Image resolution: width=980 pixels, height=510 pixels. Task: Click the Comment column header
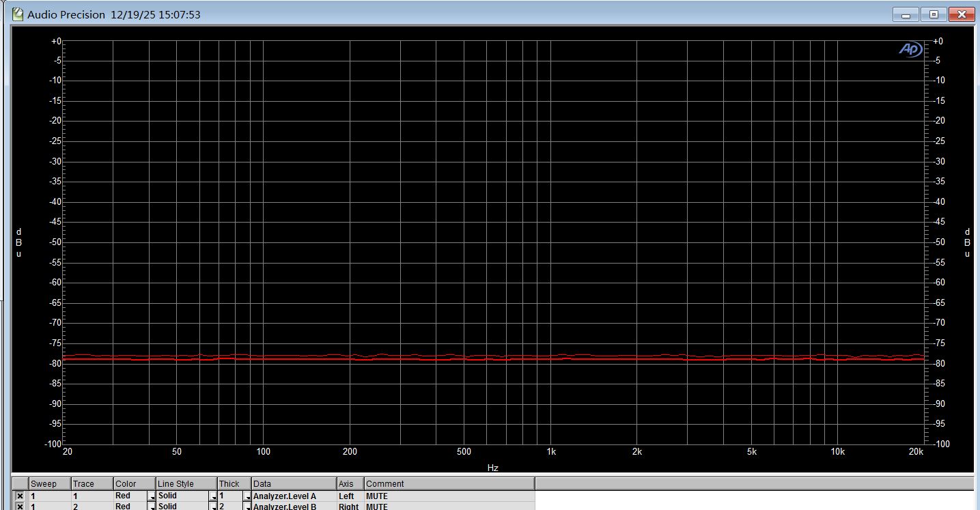449,483
